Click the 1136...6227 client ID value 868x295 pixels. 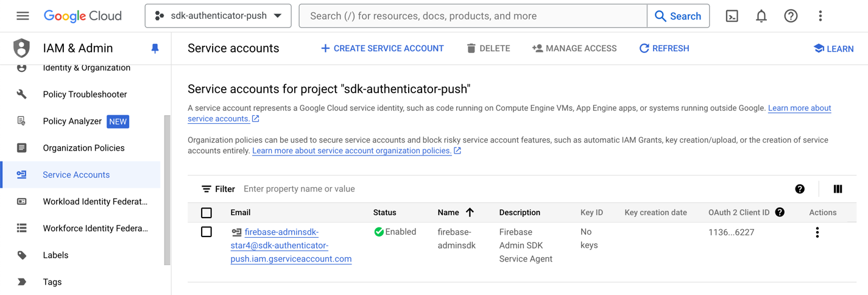click(731, 232)
